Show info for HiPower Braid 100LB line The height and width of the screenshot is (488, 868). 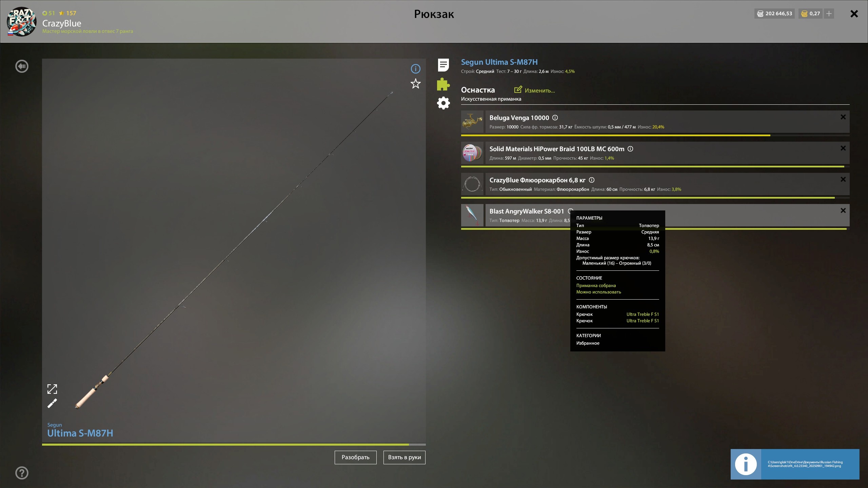[630, 149]
